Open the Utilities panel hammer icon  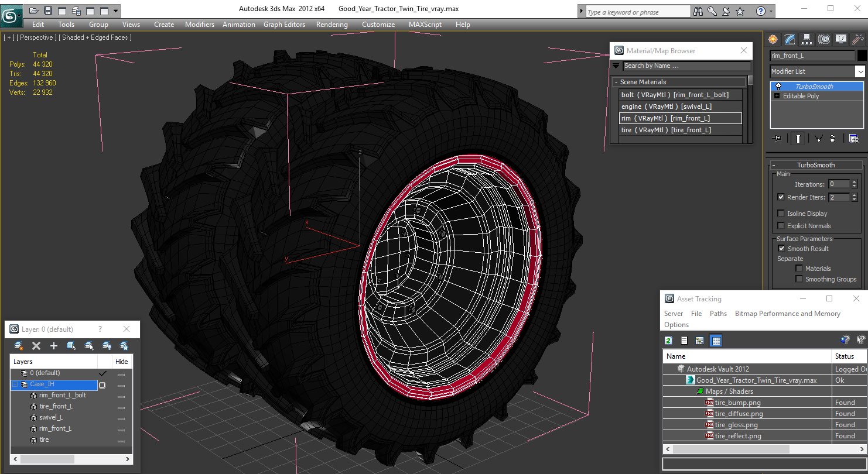pos(858,39)
